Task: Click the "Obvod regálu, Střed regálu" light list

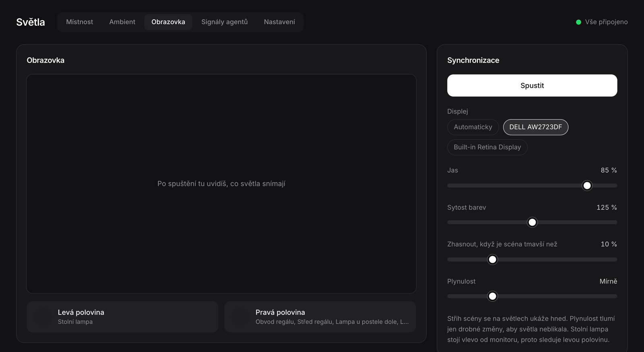Action: 332,322
